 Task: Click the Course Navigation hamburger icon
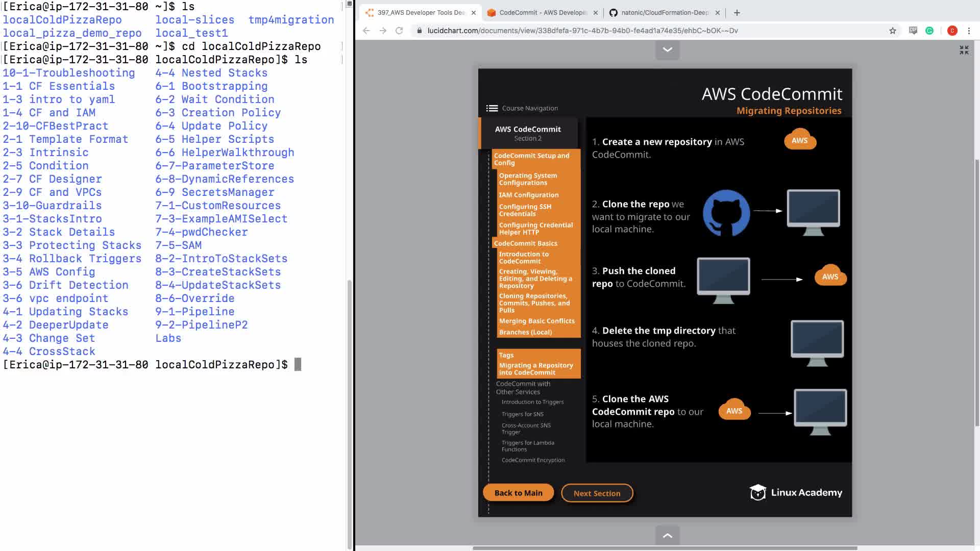coord(492,108)
